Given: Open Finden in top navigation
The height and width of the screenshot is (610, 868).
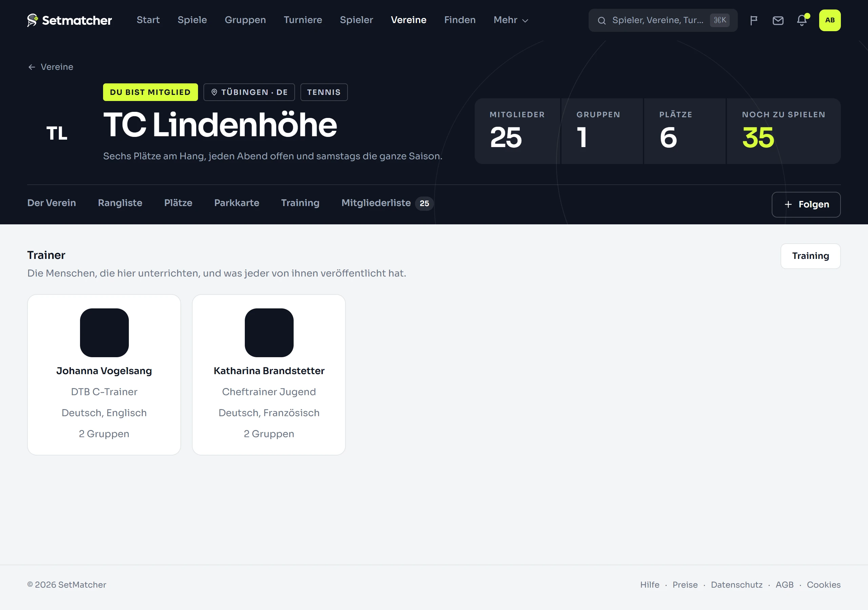Looking at the screenshot, I should (x=460, y=20).
